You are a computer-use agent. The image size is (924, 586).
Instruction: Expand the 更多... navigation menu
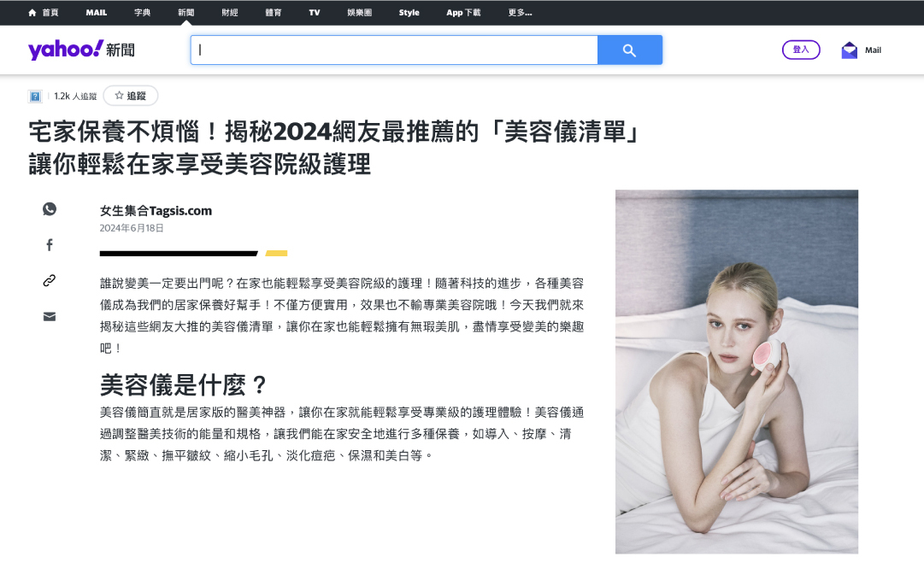click(x=520, y=13)
